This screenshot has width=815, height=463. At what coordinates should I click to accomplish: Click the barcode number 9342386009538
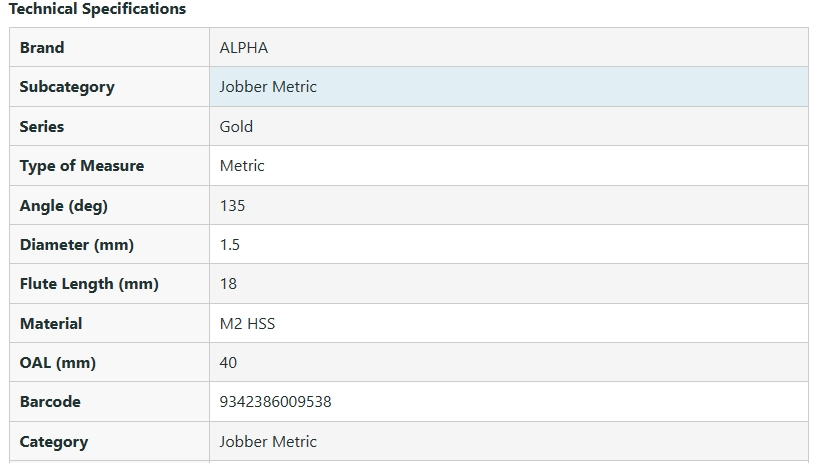point(275,402)
